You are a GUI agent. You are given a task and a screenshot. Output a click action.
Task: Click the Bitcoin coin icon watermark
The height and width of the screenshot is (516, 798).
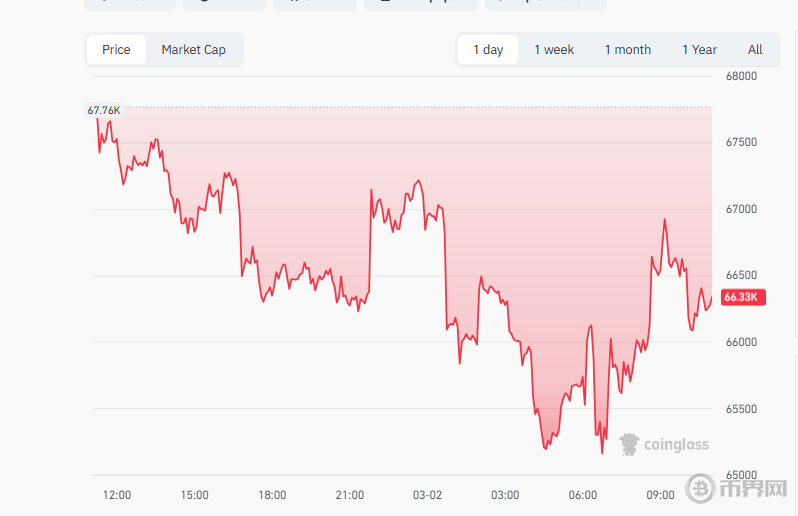point(700,489)
